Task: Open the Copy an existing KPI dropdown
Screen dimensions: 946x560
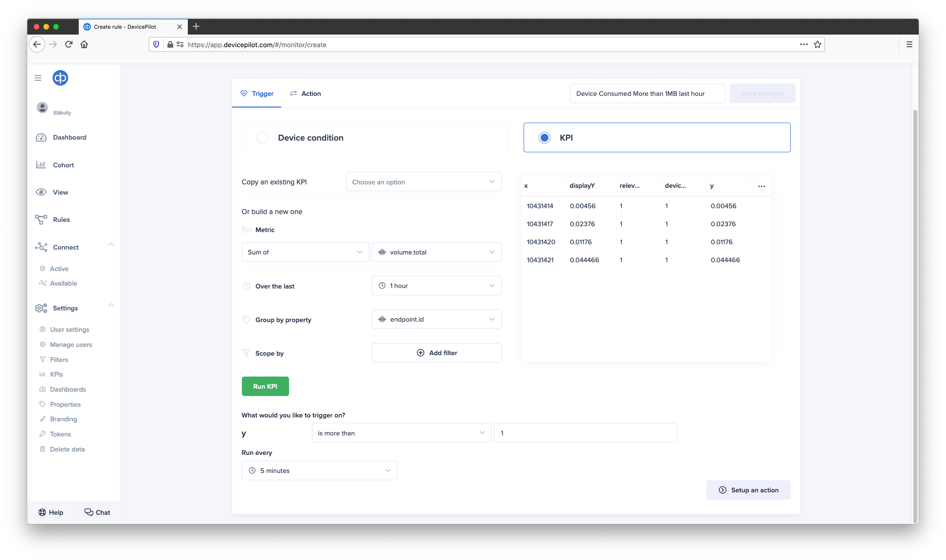Action: (x=423, y=182)
